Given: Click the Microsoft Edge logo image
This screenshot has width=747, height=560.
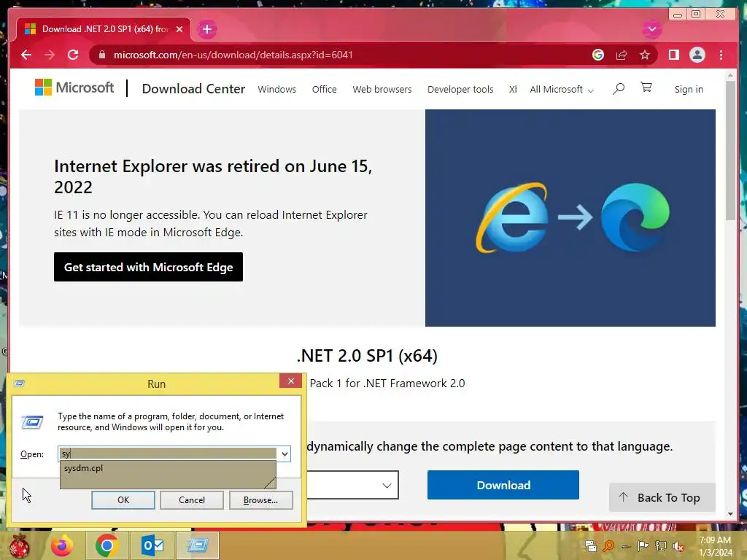Looking at the screenshot, I should [x=635, y=217].
